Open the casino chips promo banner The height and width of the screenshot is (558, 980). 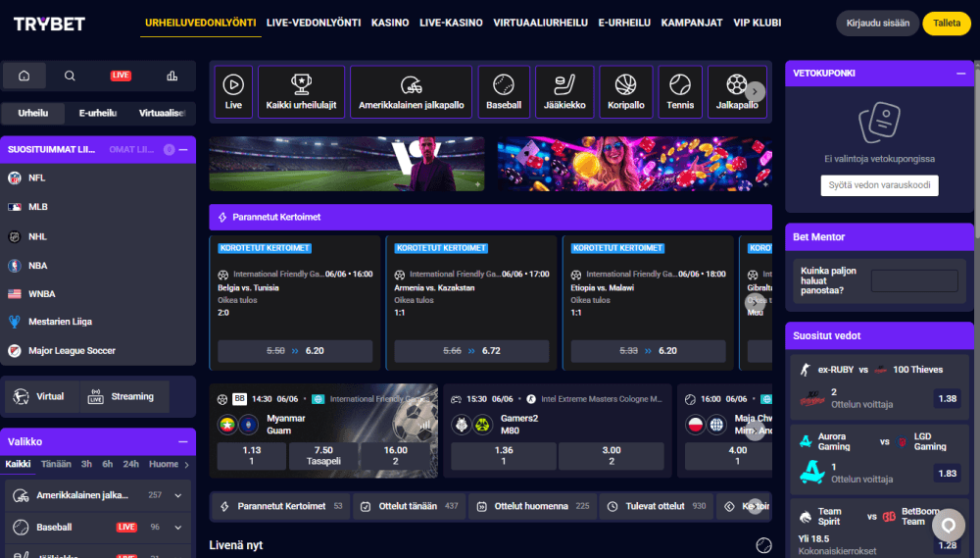coord(634,164)
